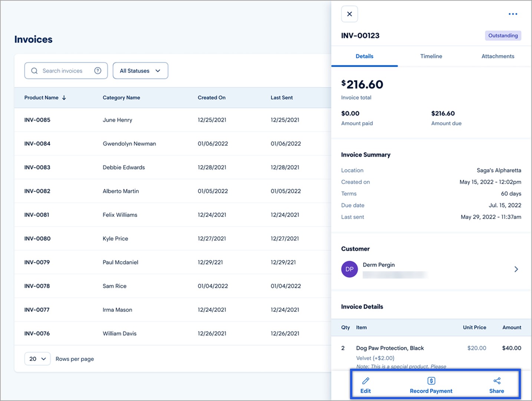532x401 pixels.
Task: Open the All Statuses filter dropdown
Action: 140,71
